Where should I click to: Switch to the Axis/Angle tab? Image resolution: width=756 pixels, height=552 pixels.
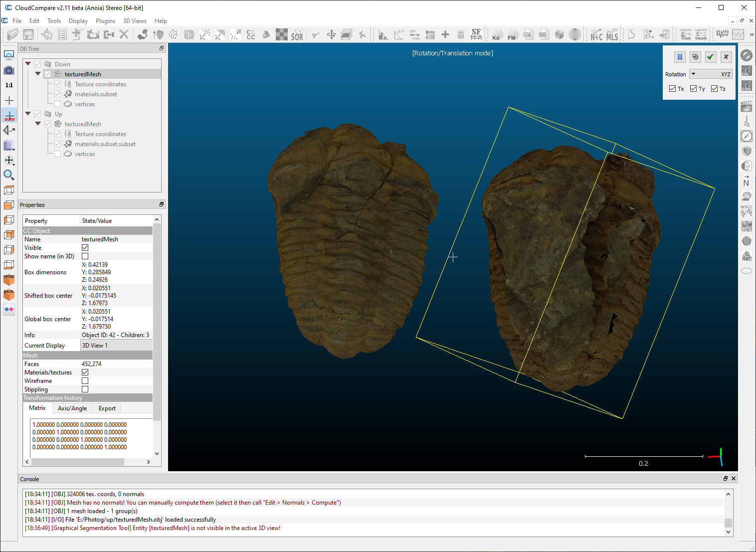pyautogui.click(x=72, y=408)
